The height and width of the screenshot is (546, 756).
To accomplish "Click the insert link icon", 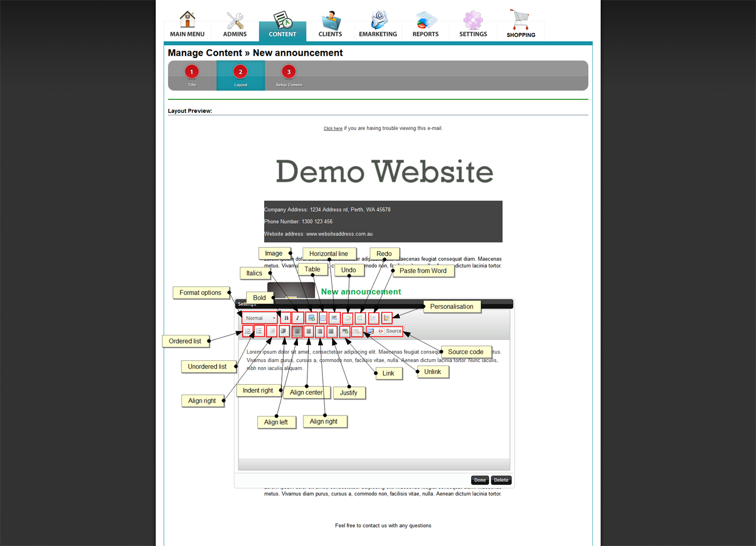I will [x=345, y=331].
